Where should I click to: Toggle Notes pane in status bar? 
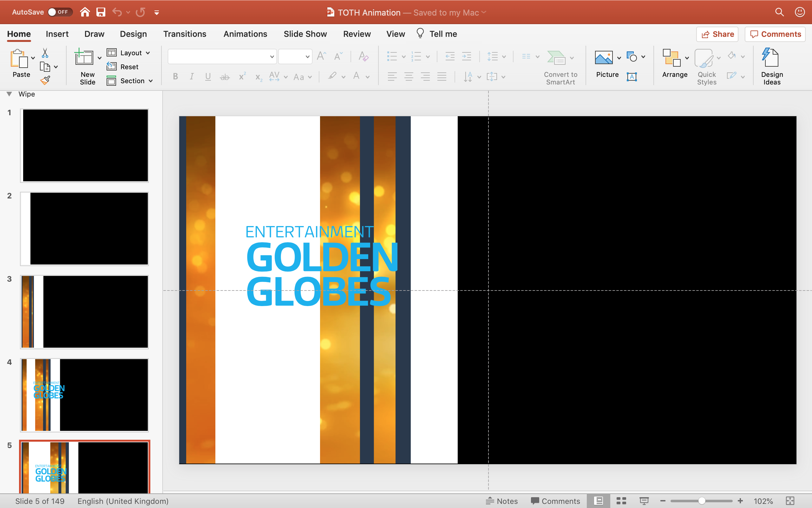coord(501,501)
